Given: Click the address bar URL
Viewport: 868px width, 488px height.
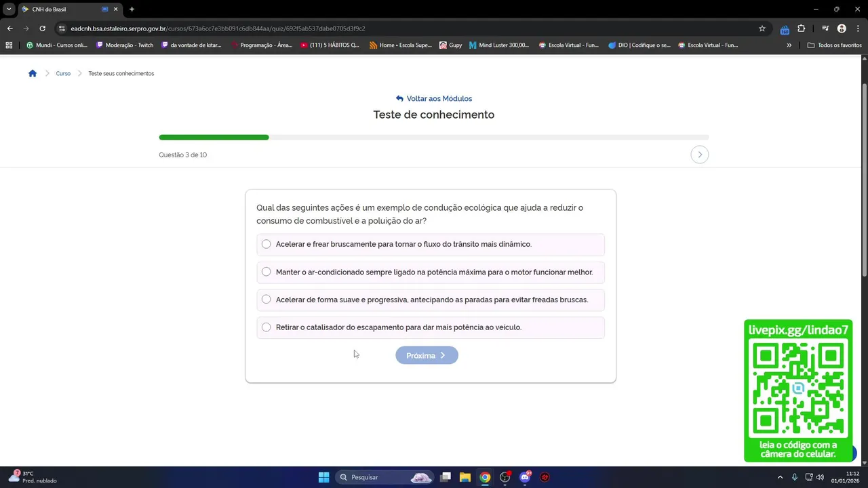Looking at the screenshot, I should pyautogui.click(x=218, y=28).
